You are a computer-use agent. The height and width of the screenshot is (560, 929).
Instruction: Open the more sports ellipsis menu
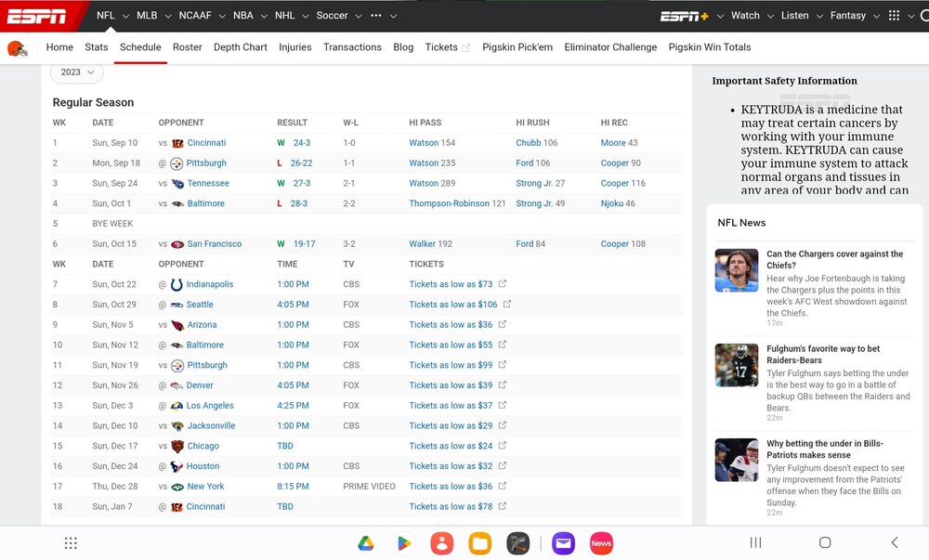coord(376,16)
